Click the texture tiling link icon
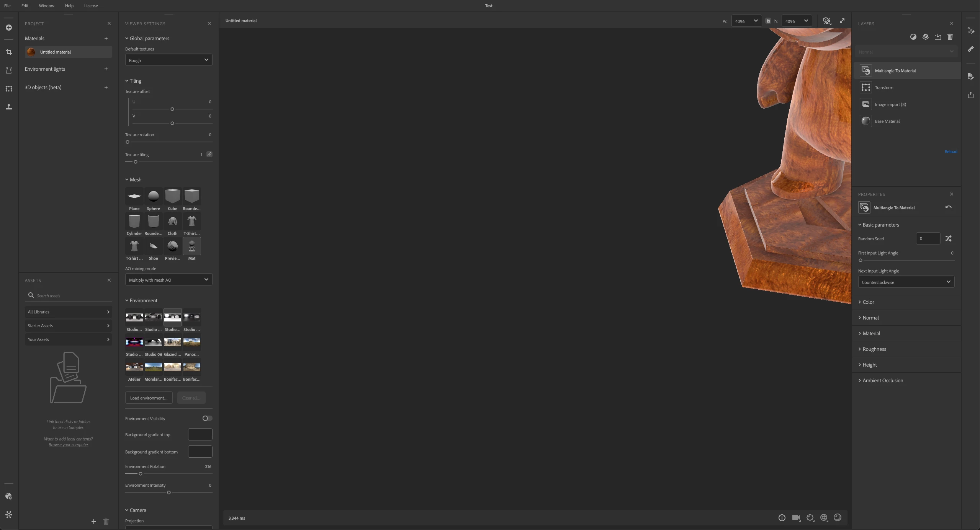980x530 pixels. pyautogui.click(x=209, y=154)
